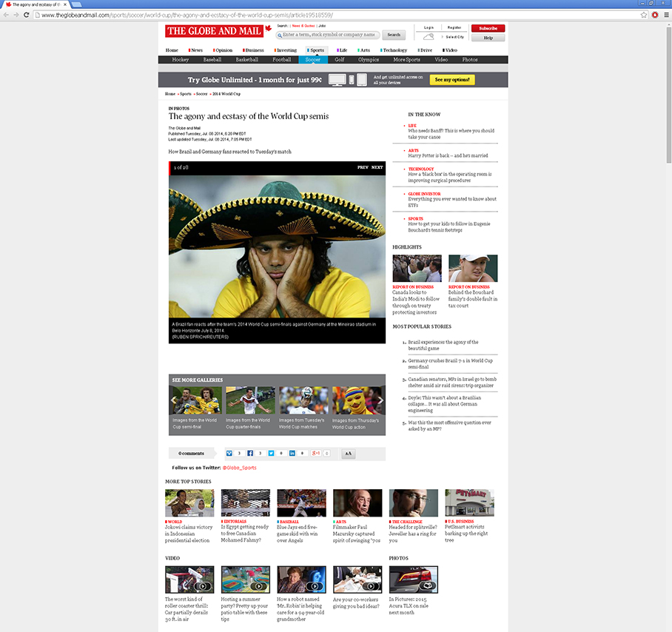Image resolution: width=672 pixels, height=632 pixels.
Task: Click the weather cloud icon
Action: (429, 37)
